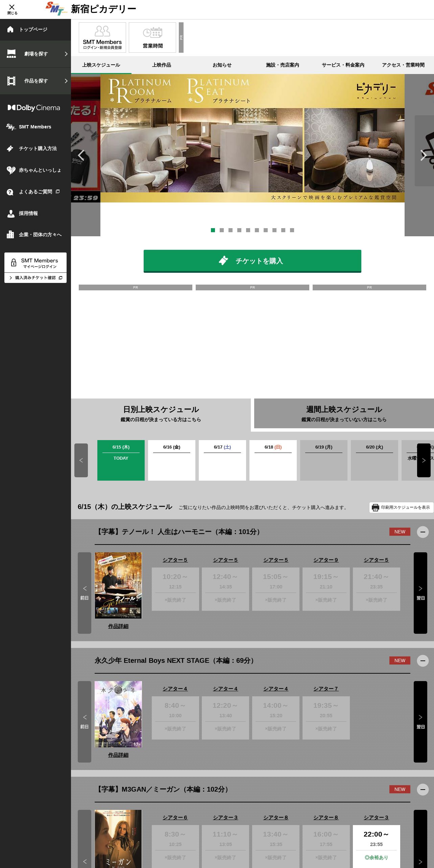Click 前日 arrow in テノール！ section
This screenshot has width=434, height=868.
pos(85,593)
